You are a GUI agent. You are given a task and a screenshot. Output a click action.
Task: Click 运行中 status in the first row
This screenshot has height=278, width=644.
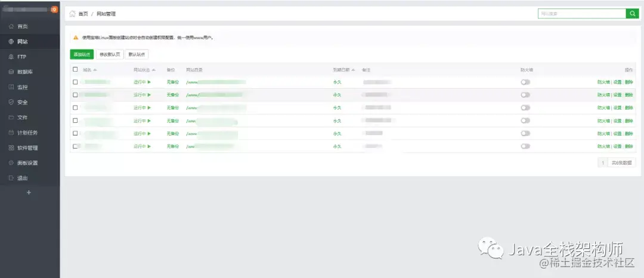(142, 82)
